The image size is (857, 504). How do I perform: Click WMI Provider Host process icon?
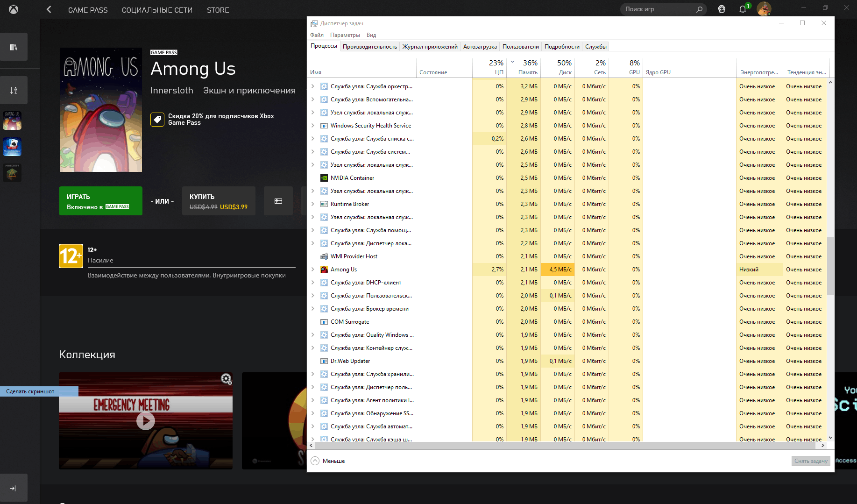click(324, 256)
